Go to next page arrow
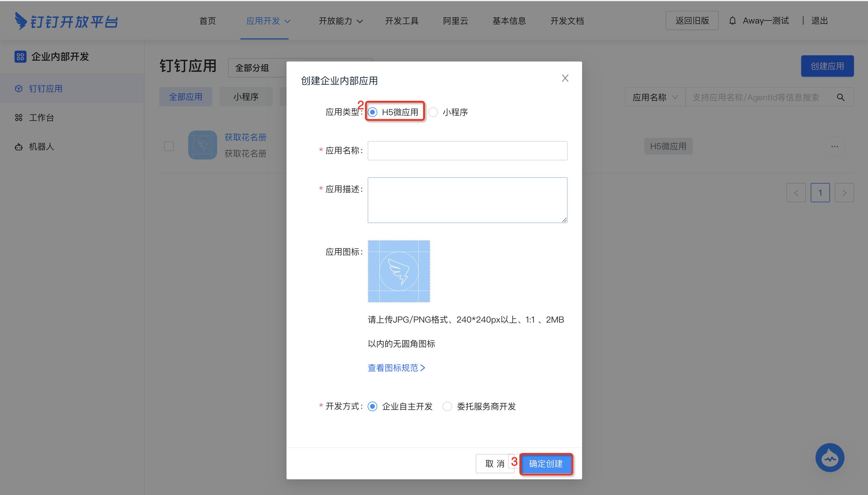This screenshot has width=868, height=495. click(x=844, y=193)
